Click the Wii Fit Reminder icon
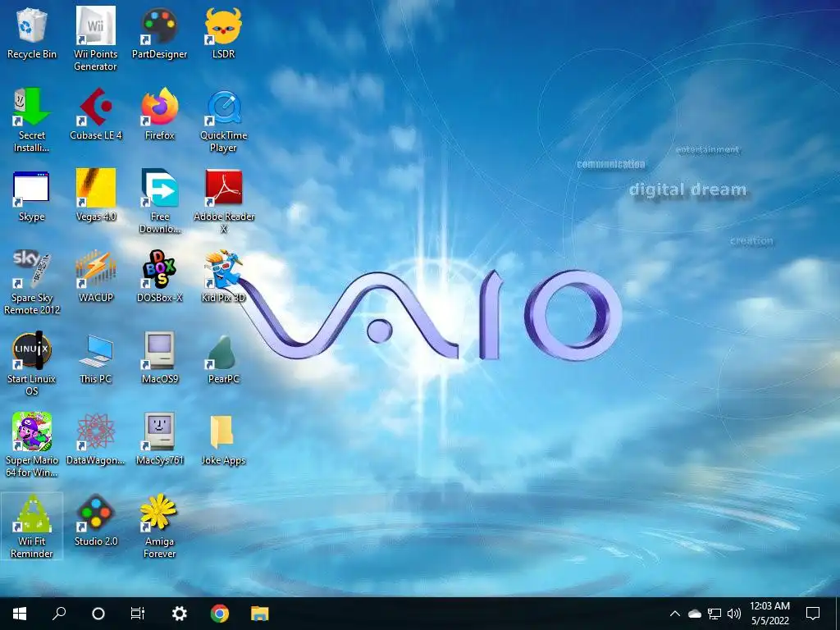This screenshot has height=630, width=840. pos(32,514)
